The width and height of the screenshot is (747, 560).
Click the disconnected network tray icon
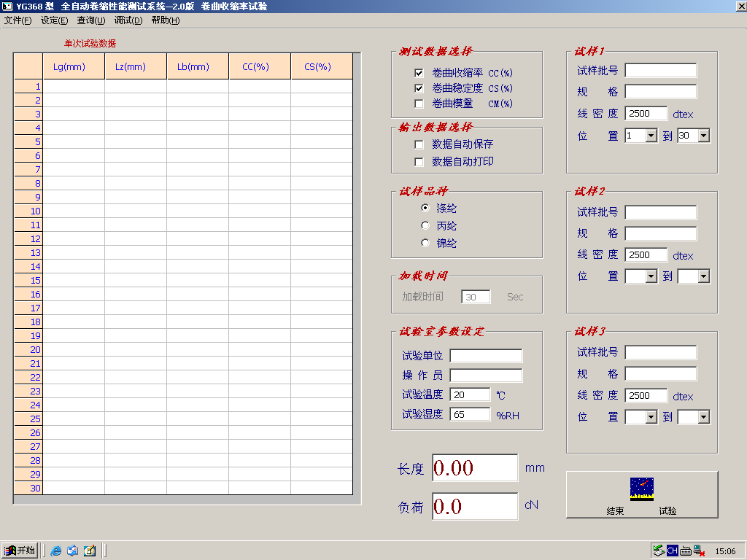(699, 551)
